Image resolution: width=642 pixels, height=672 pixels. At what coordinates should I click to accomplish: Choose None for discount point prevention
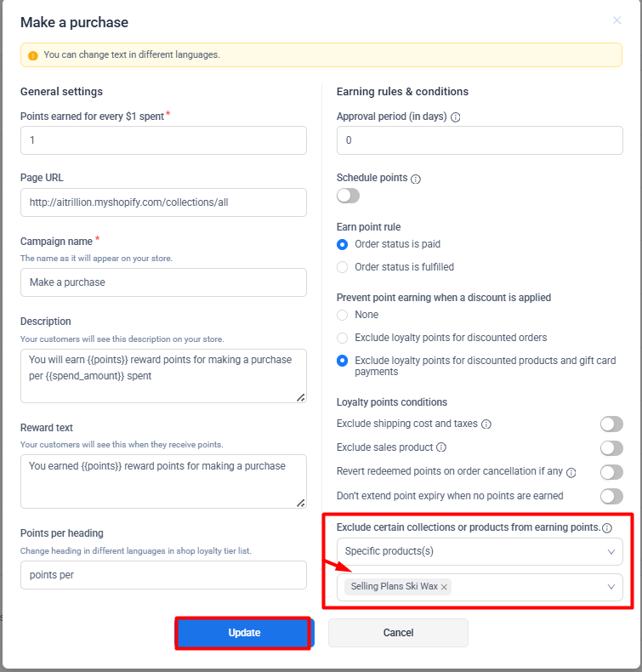pos(343,315)
